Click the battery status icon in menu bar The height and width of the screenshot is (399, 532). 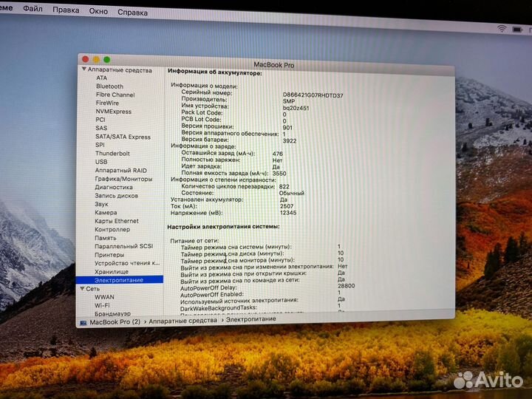point(517,30)
